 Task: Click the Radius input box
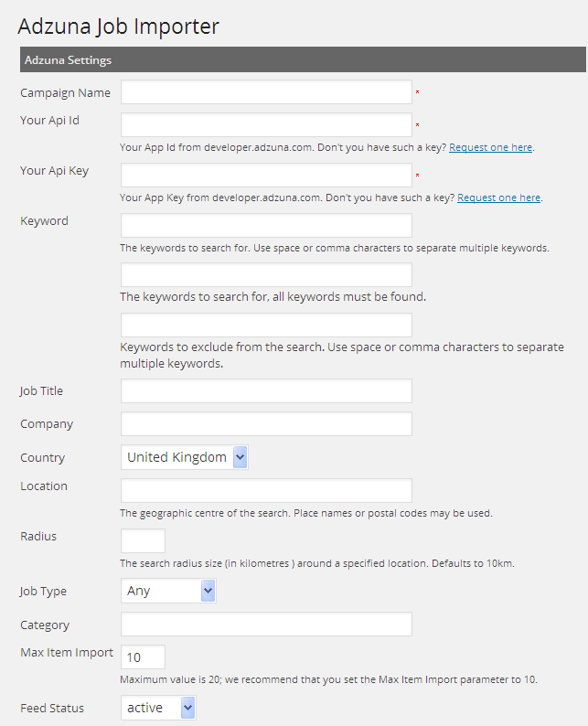[143, 540]
